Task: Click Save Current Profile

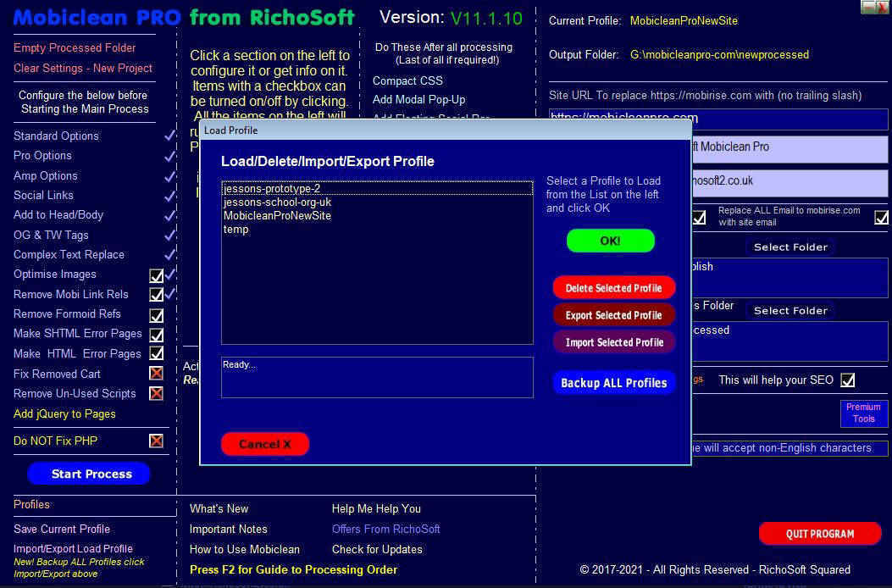Action: 62,529
